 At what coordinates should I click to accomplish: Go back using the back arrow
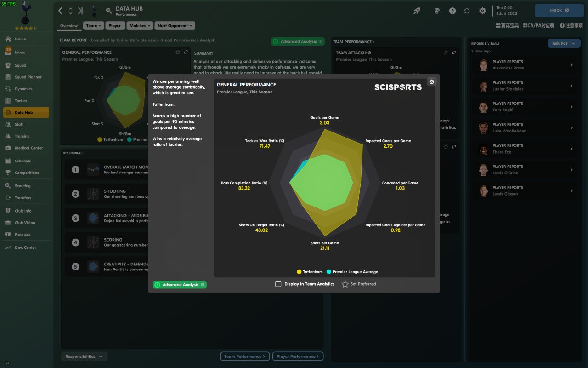click(x=61, y=11)
